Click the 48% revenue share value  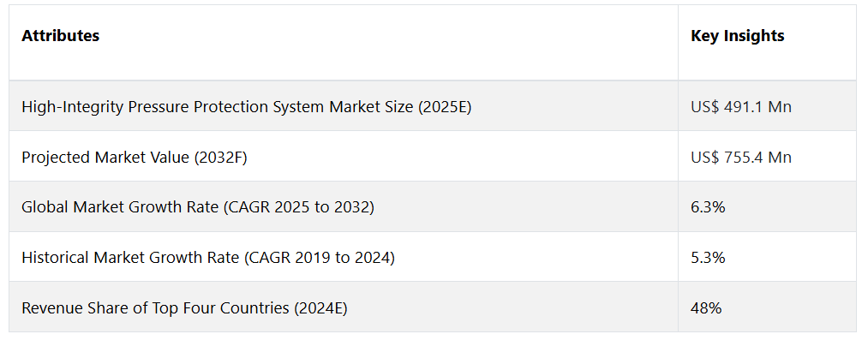tap(706, 308)
